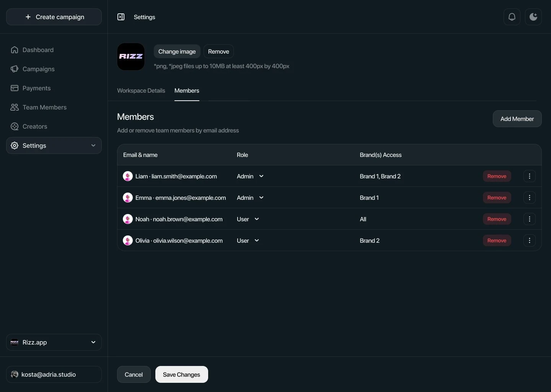Viewport: 551px width, 392px height.
Task: Remove Olivia from members
Action: 497,240
